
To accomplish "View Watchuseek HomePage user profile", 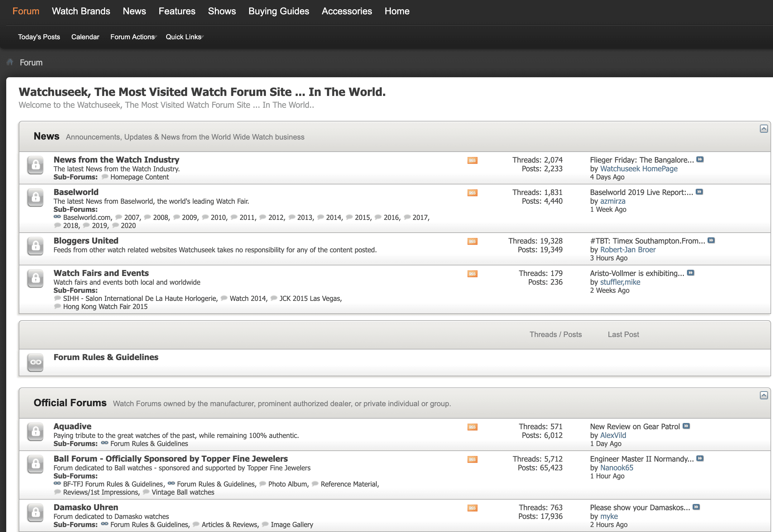I will (x=639, y=169).
